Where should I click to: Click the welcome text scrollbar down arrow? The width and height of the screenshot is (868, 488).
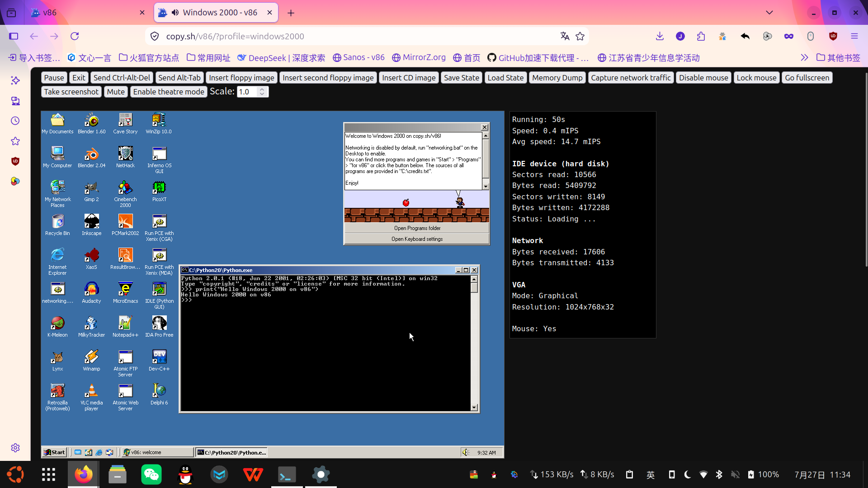click(x=486, y=186)
